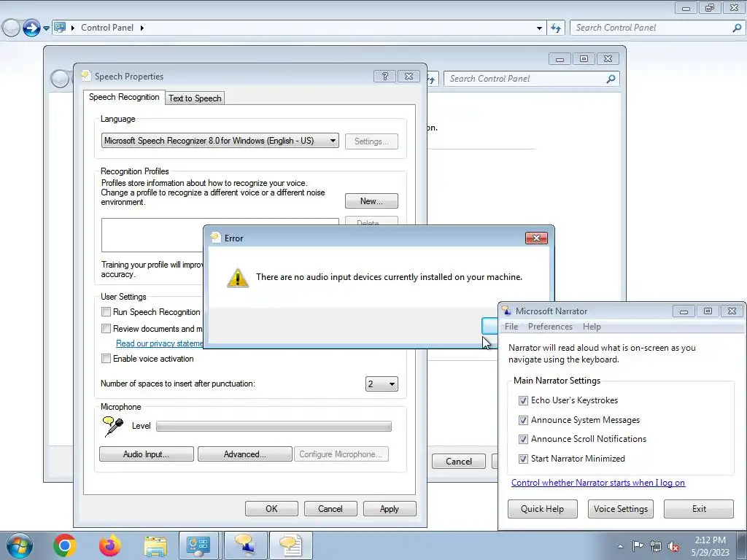Click back arrow in outer Control Panel window

(12, 28)
